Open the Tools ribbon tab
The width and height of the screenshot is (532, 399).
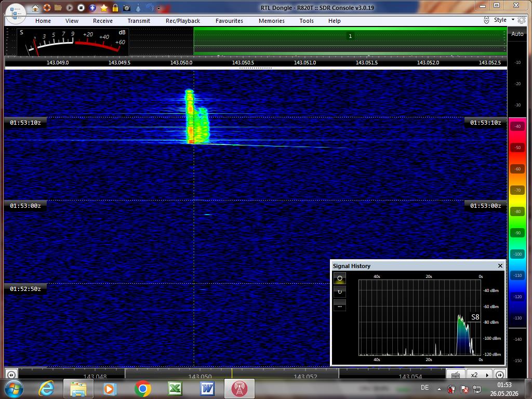pos(307,21)
